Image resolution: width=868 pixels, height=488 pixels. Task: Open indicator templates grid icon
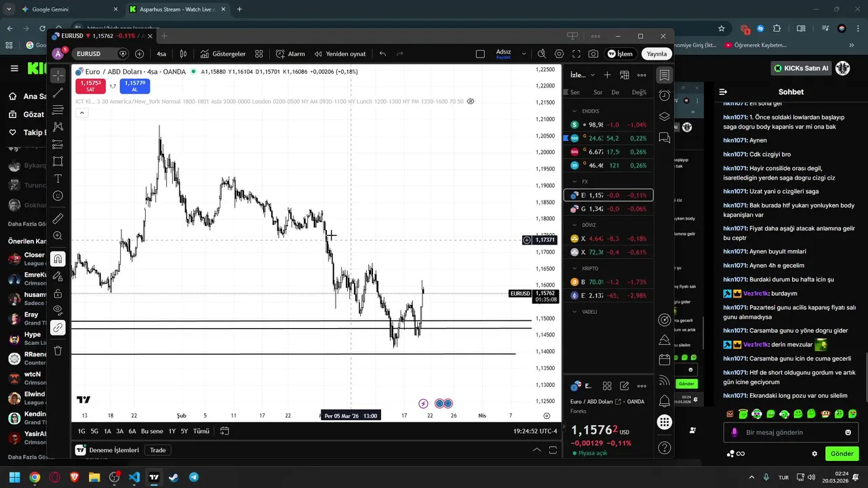coord(259,54)
